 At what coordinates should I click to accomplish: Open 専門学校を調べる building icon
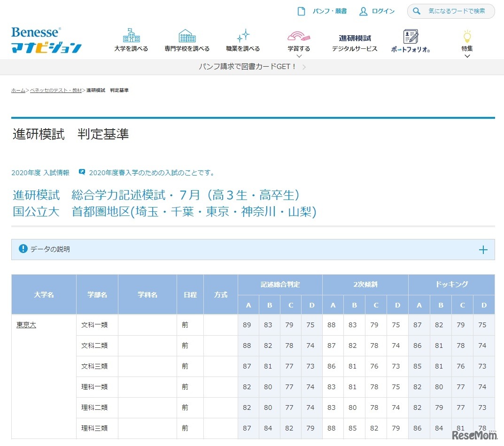coord(187,36)
